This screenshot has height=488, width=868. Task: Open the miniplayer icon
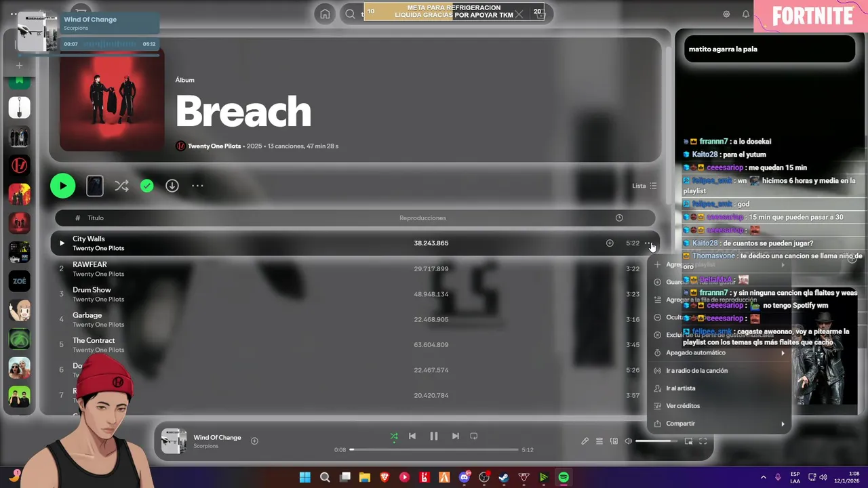tap(688, 441)
